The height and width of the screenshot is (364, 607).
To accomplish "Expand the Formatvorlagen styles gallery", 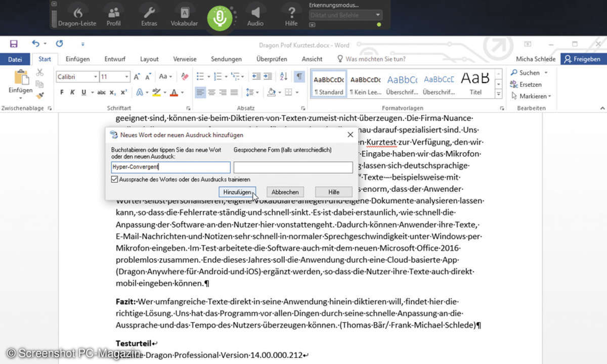I will [499, 94].
